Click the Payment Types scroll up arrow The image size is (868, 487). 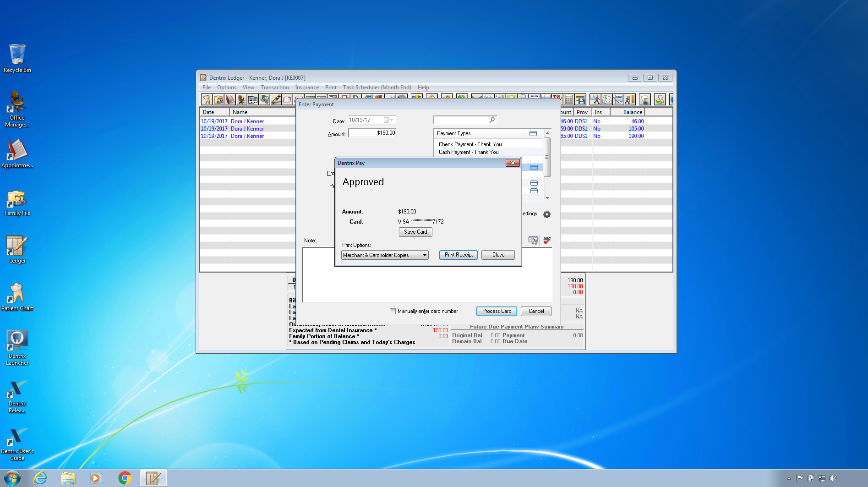coord(547,133)
